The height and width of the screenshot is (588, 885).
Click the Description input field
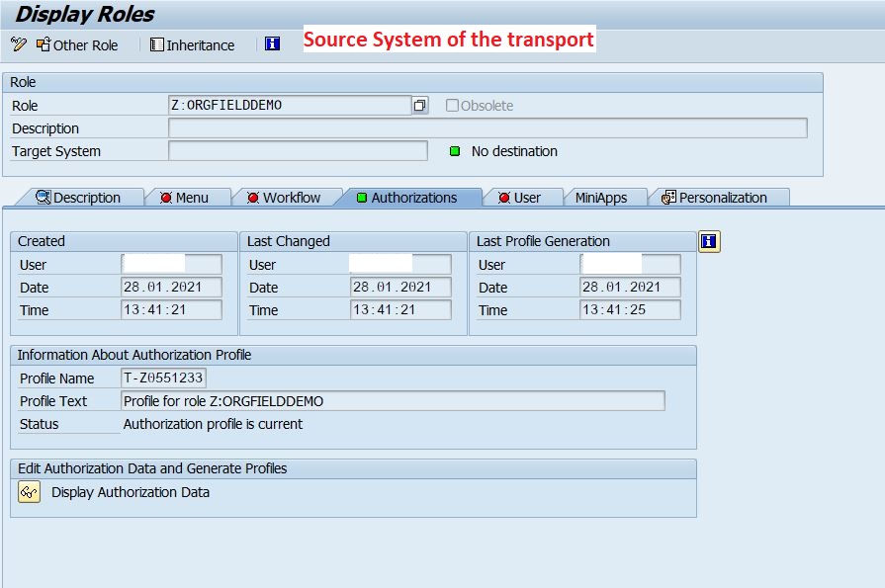pos(487,128)
